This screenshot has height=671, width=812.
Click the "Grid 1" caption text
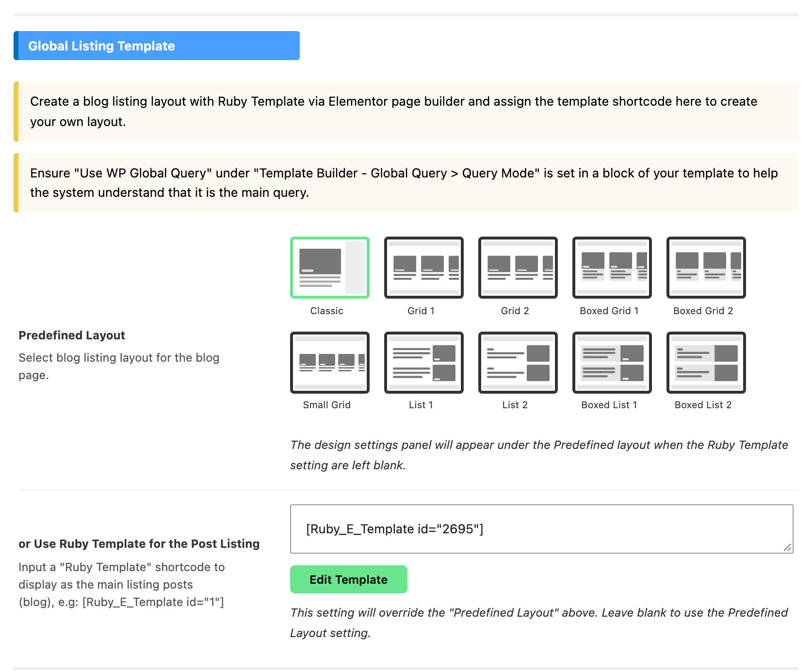(421, 311)
